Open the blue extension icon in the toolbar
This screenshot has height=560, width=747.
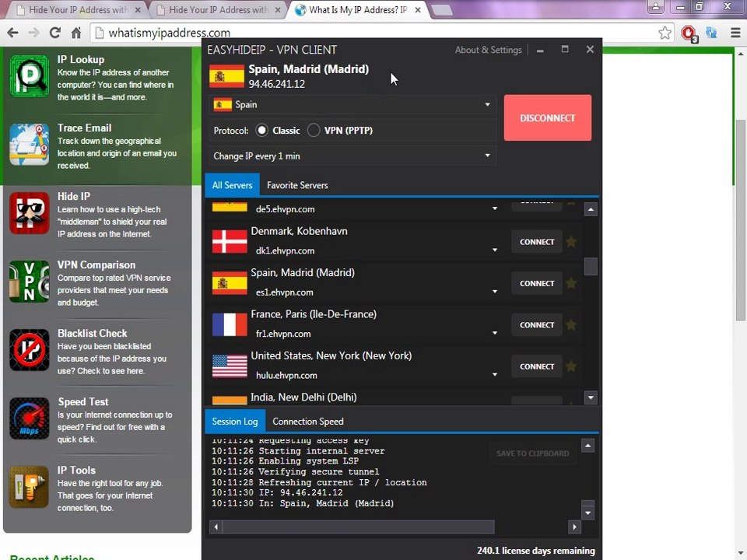point(712,33)
